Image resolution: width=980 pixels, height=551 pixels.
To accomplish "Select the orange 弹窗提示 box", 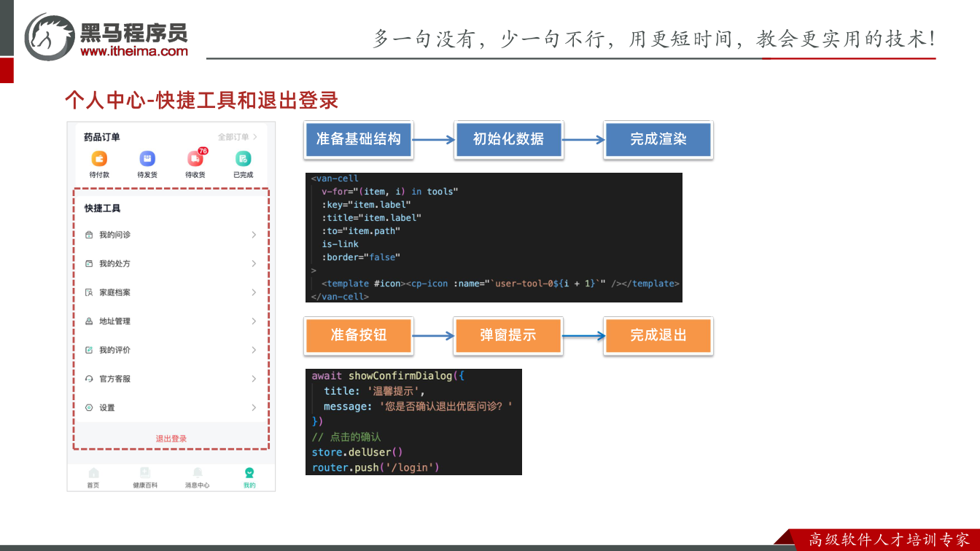I will click(508, 335).
